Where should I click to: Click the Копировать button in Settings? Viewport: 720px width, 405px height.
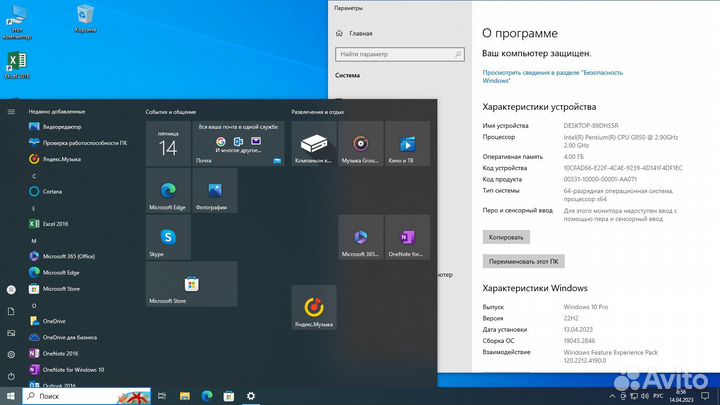coord(506,237)
